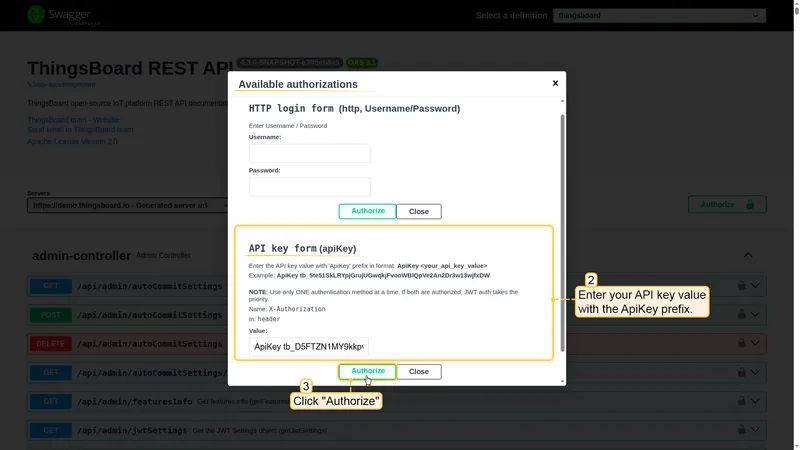The height and width of the screenshot is (450, 800).
Task: Click the GET badge for /api/admin/jwtSettings
Action: pos(51,430)
